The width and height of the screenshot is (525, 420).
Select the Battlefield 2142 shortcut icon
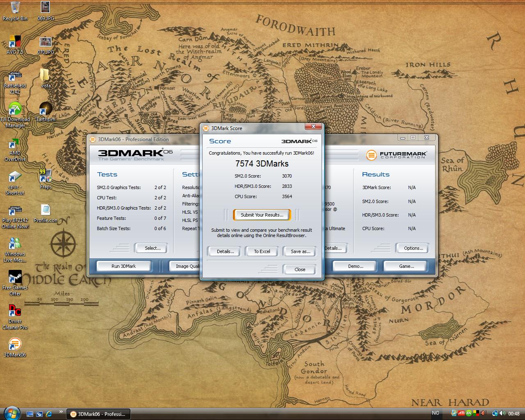point(15,82)
